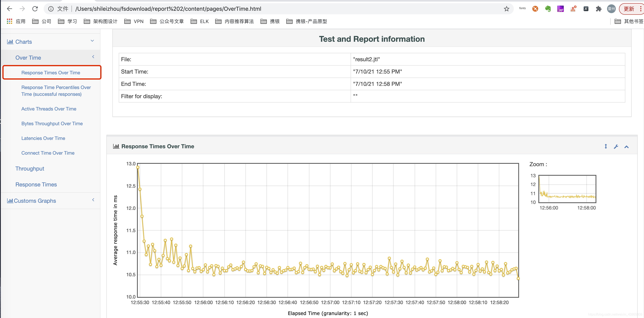Image resolution: width=644 pixels, height=318 pixels.
Task: Open the 内容推荐算法 bookmark folder
Action: (x=234, y=21)
